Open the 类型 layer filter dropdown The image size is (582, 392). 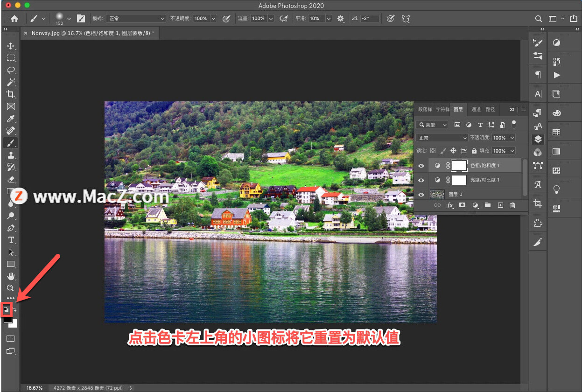click(x=432, y=125)
